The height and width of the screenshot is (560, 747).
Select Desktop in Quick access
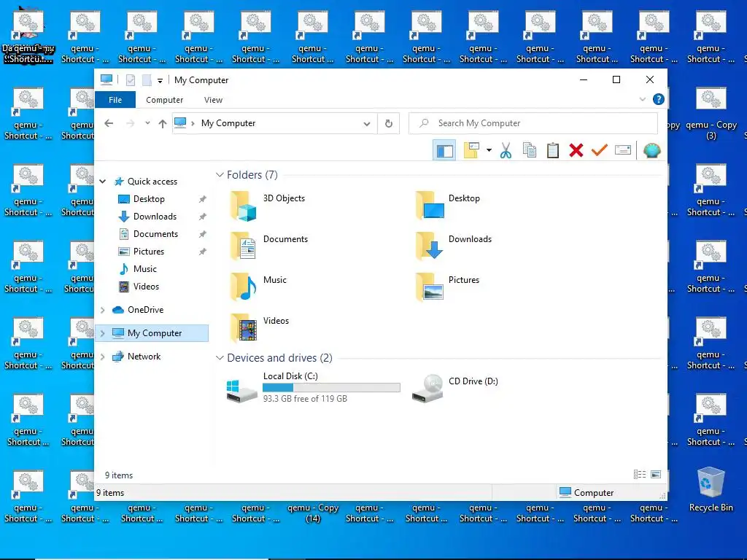(x=149, y=199)
